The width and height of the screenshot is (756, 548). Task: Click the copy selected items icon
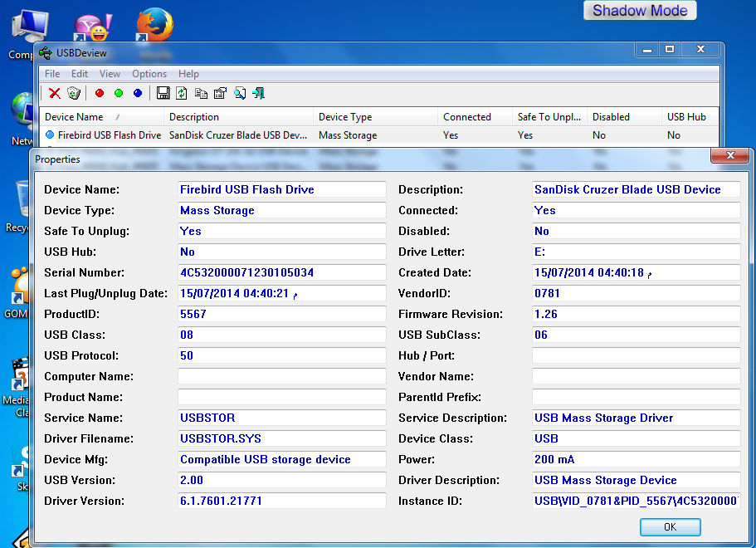coord(201,94)
